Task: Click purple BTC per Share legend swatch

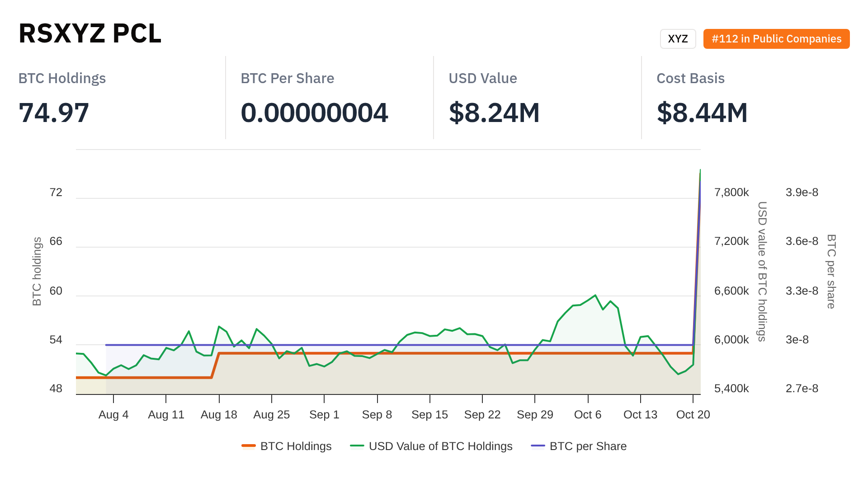Action: tap(538, 446)
